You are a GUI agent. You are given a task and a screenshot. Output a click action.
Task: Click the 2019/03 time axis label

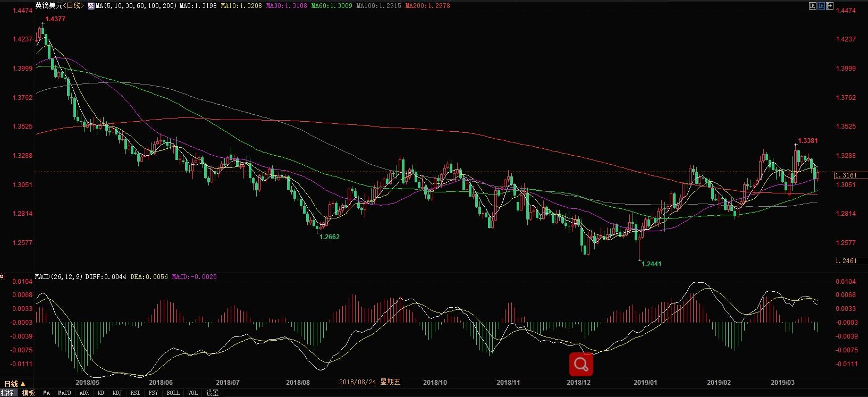(782, 383)
